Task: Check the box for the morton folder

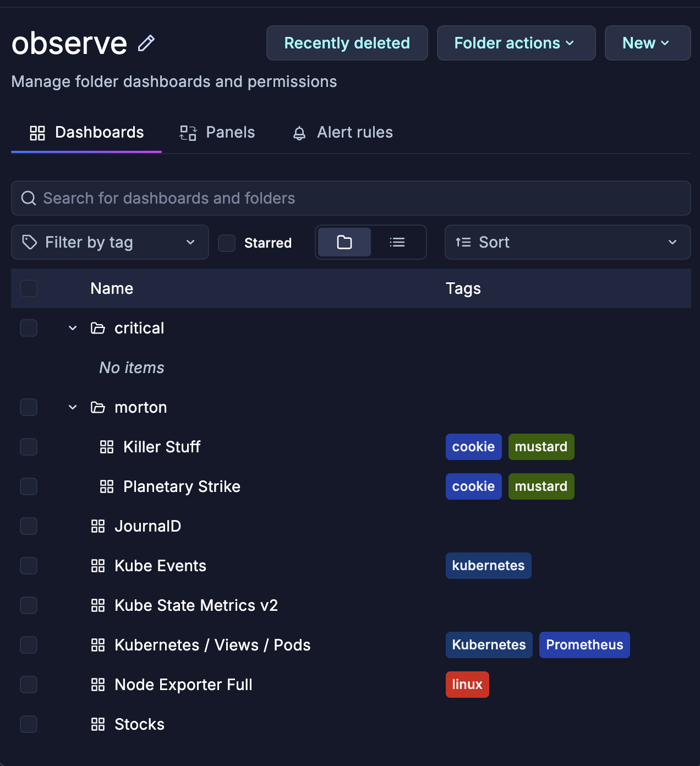Action: (29, 407)
